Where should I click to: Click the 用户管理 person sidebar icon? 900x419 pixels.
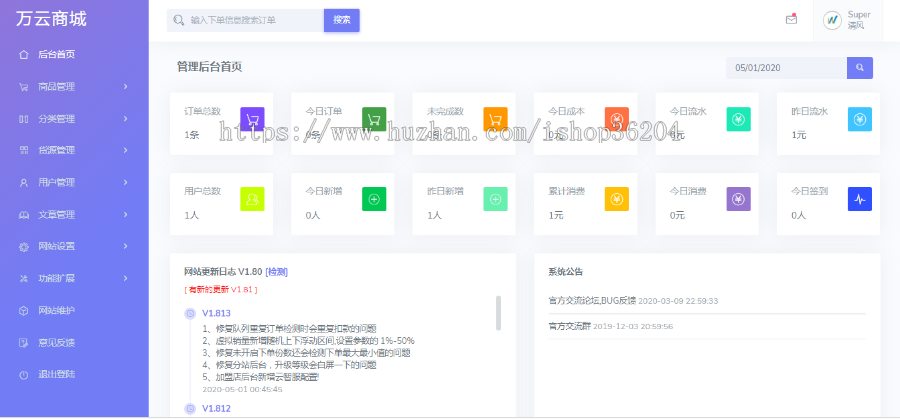[24, 183]
